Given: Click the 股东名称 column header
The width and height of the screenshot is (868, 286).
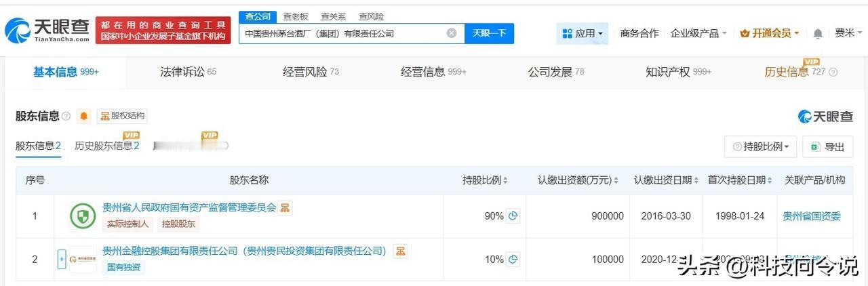Looking at the screenshot, I should point(249,180).
